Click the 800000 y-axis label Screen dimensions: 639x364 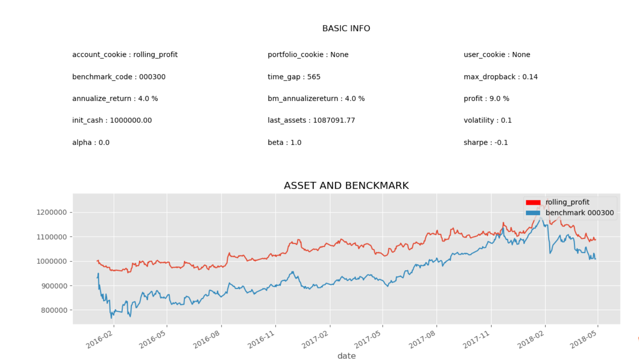pyautogui.click(x=54, y=310)
